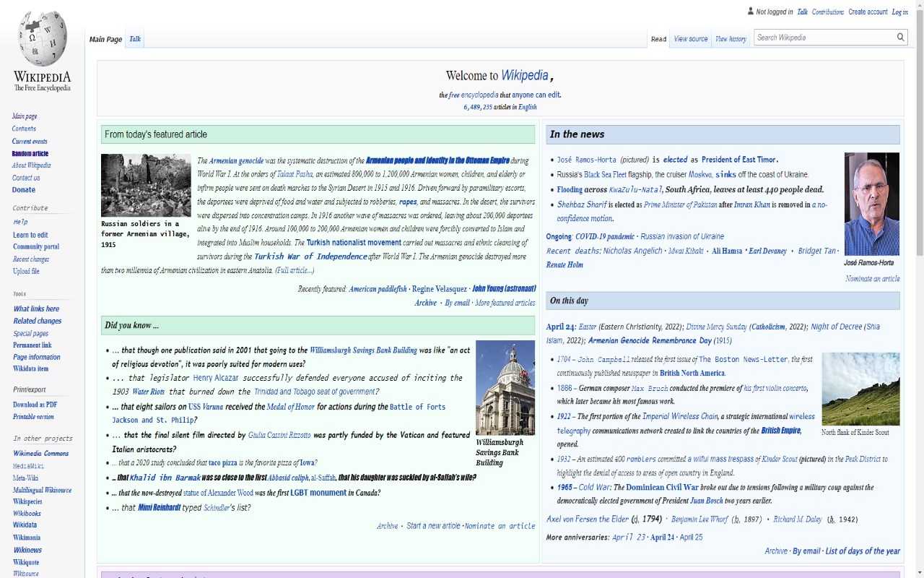Open the Community portal link

[x=36, y=247]
